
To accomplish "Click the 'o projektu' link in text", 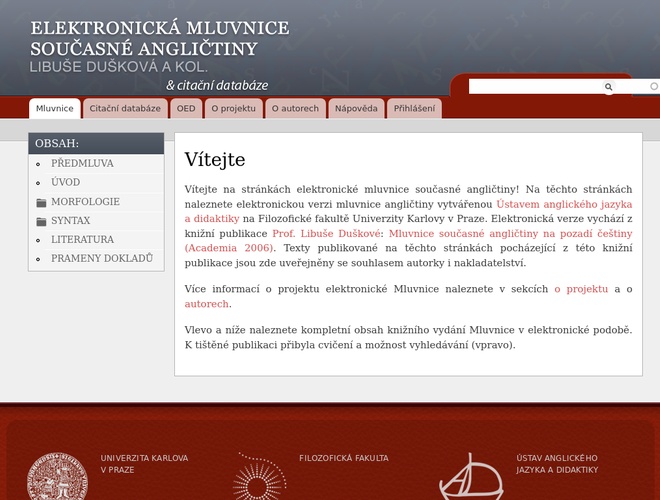I will [x=581, y=289].
